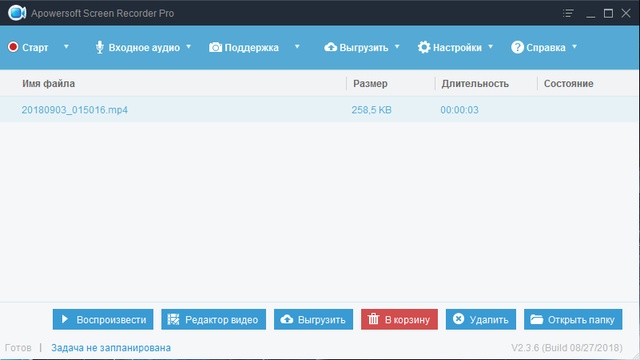The height and width of the screenshot is (360, 640).
Task: Click the Открыть папку button
Action: click(573, 319)
